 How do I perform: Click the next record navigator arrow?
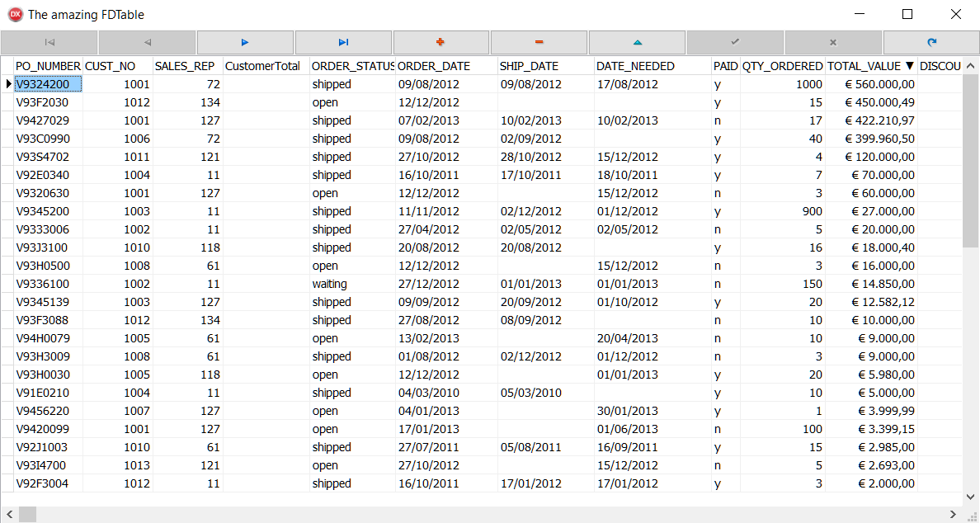245,42
